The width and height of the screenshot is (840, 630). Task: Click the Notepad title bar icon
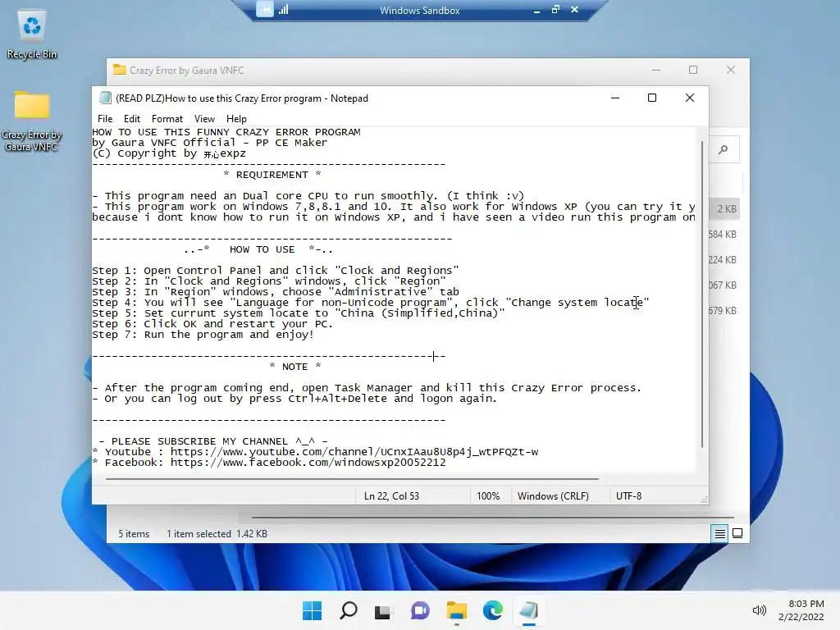pyautogui.click(x=106, y=98)
